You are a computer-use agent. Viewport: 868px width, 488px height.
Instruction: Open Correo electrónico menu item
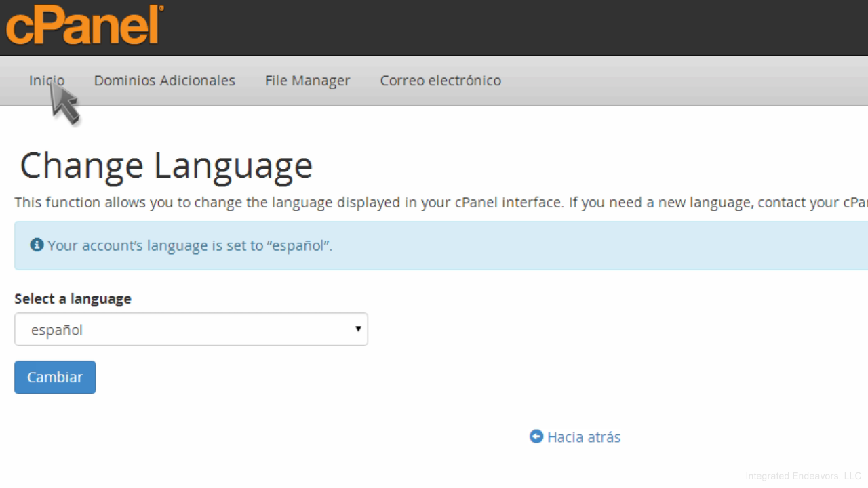pos(441,81)
